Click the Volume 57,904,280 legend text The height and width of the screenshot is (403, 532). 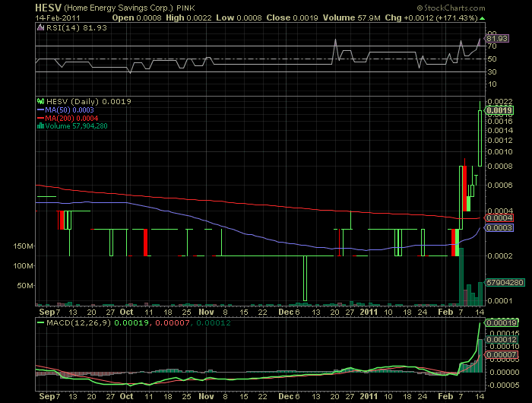[76, 126]
